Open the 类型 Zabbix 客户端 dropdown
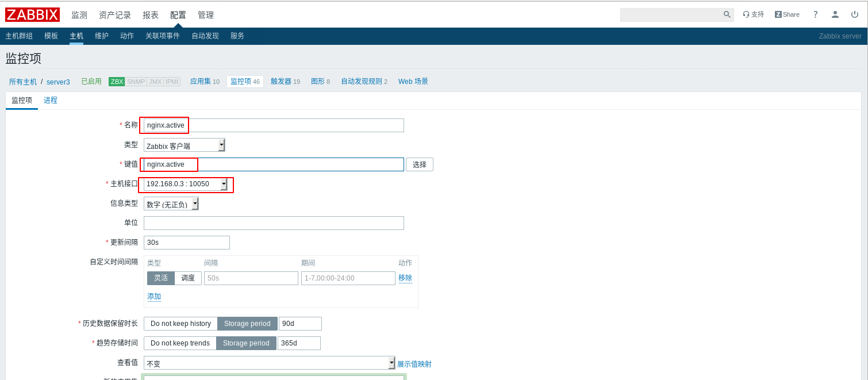This screenshot has width=868, height=380. coord(185,145)
